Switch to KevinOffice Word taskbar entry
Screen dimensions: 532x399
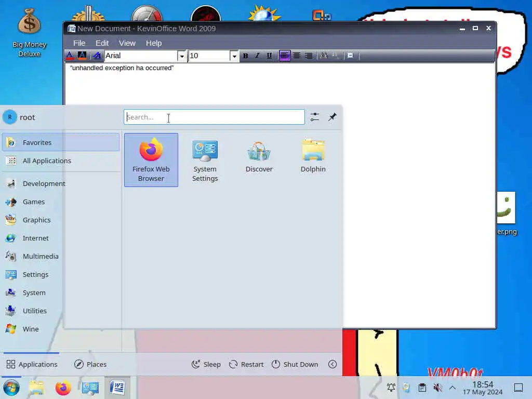[117, 388]
